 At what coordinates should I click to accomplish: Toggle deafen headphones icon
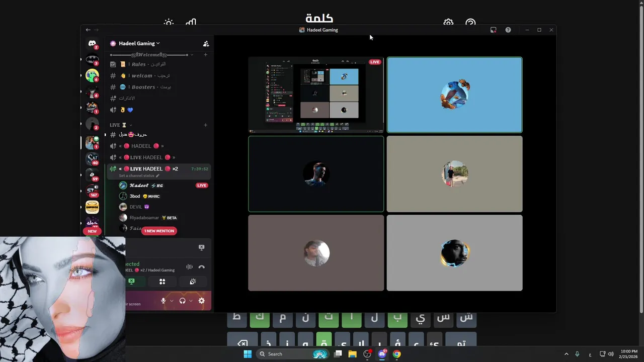point(182,301)
